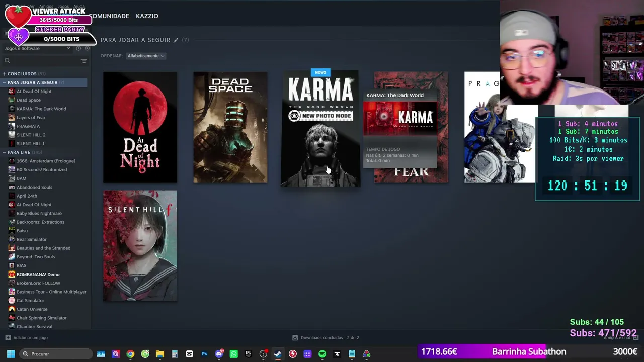Open the Notepad icon in the taskbar
Image resolution: width=644 pixels, height=362 pixels.
(x=352, y=354)
